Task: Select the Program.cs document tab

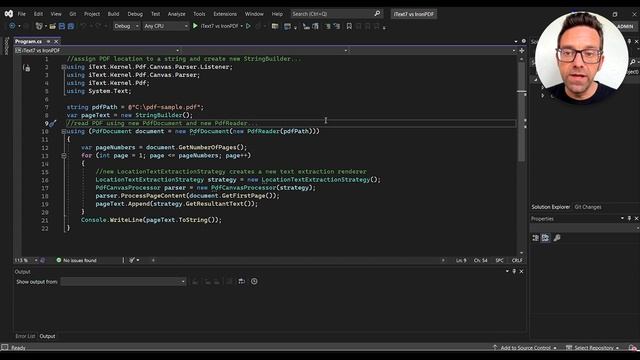Action: click(29, 41)
